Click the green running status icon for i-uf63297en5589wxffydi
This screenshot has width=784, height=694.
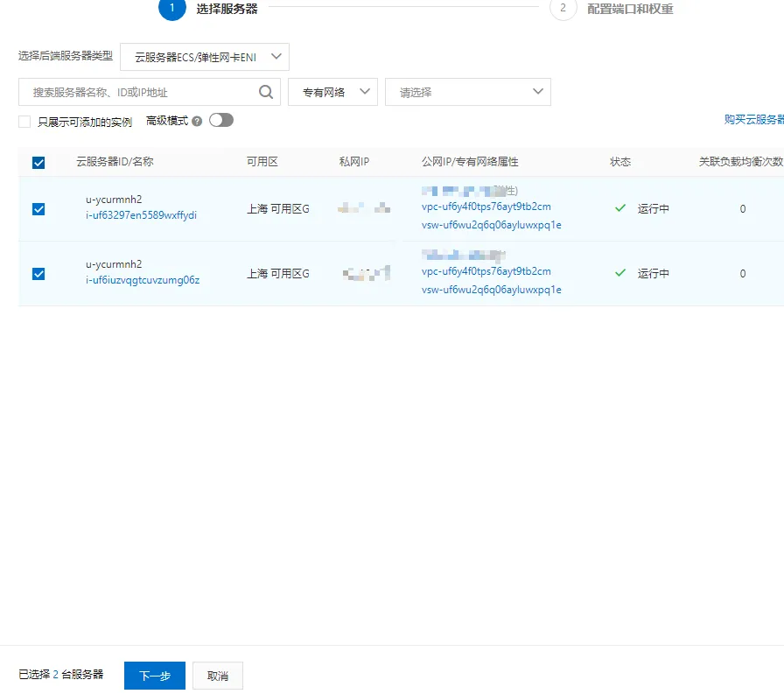click(x=620, y=208)
